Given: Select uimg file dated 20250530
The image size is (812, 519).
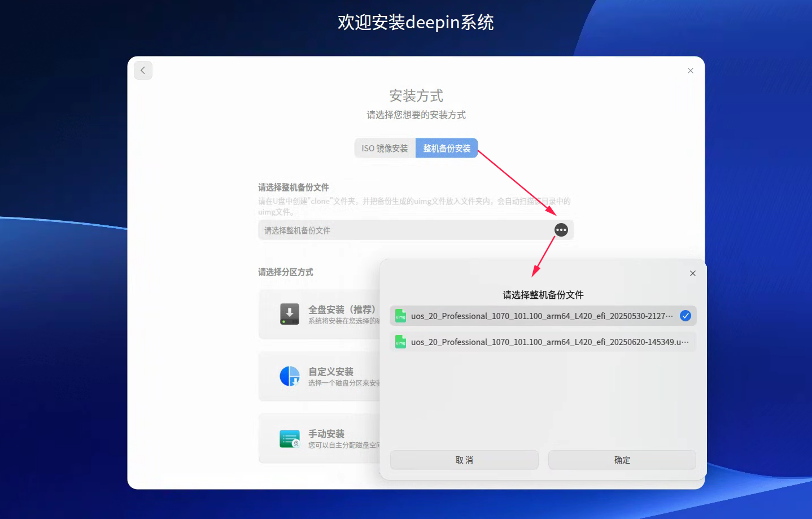Looking at the screenshot, I should [x=543, y=316].
